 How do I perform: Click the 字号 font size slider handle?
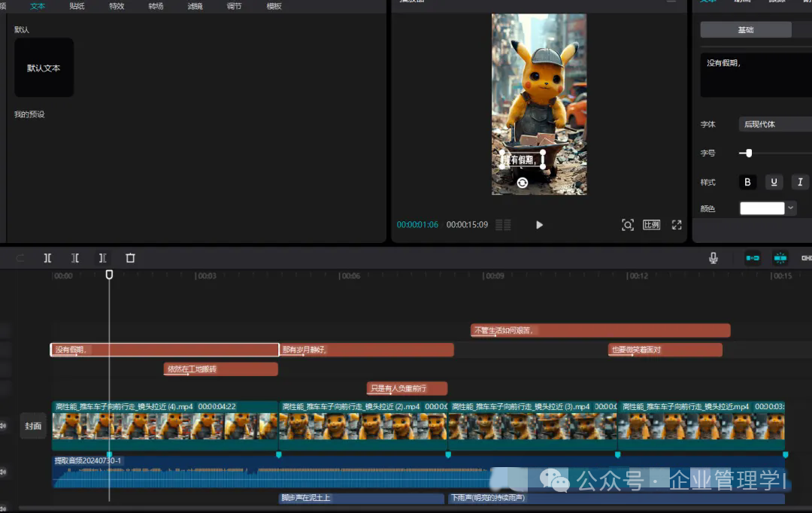point(749,153)
